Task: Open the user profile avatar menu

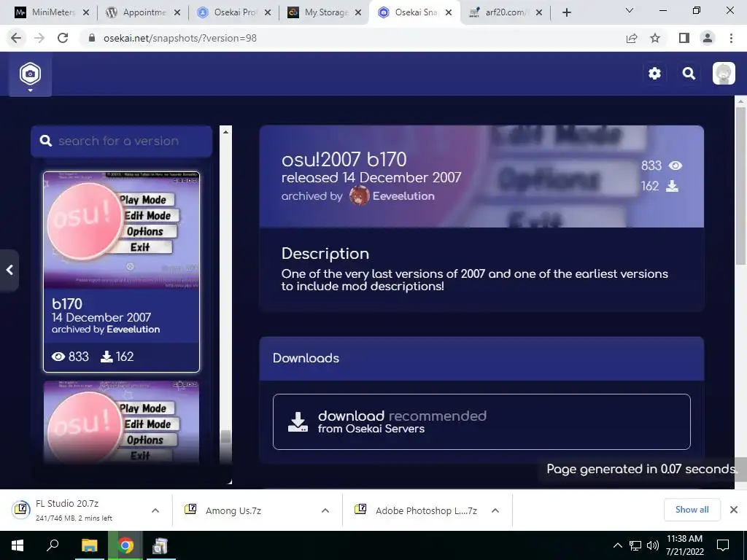Action: pyautogui.click(x=723, y=74)
